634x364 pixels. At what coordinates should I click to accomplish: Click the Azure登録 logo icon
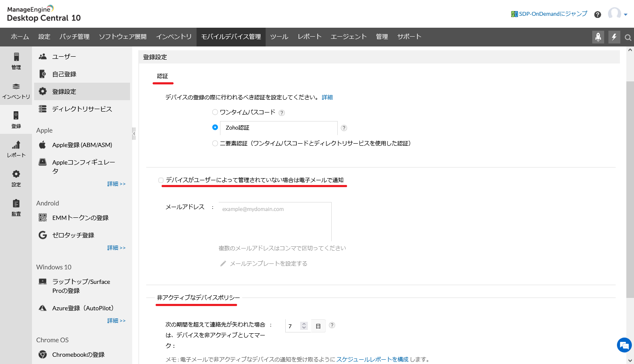[43, 308]
